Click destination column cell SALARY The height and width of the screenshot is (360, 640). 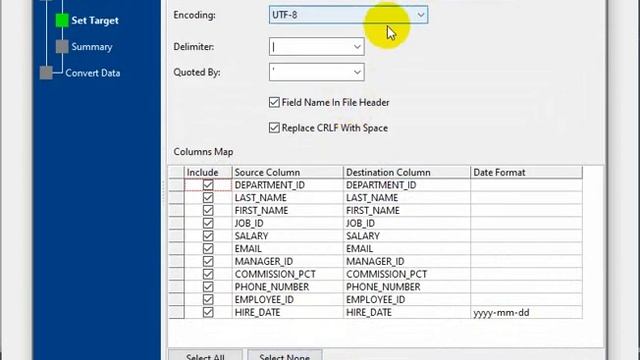click(x=407, y=236)
